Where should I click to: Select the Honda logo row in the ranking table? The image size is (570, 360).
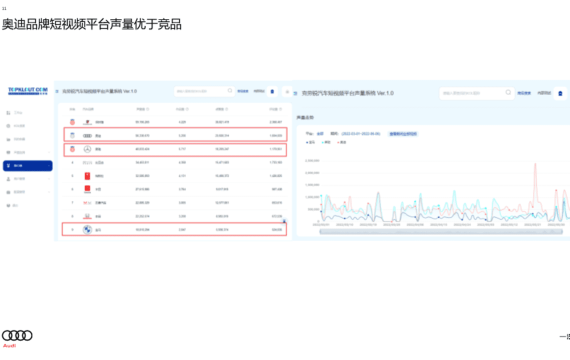[x=175, y=216]
